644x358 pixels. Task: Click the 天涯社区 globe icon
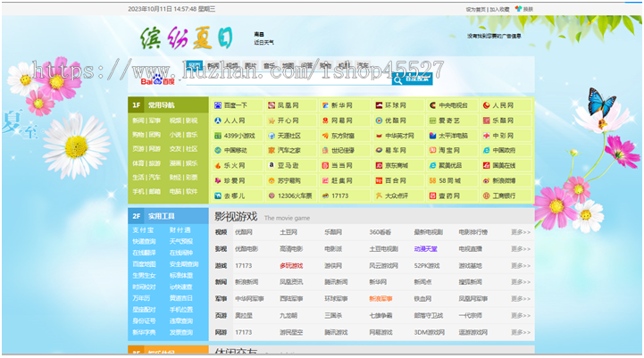coord(272,136)
